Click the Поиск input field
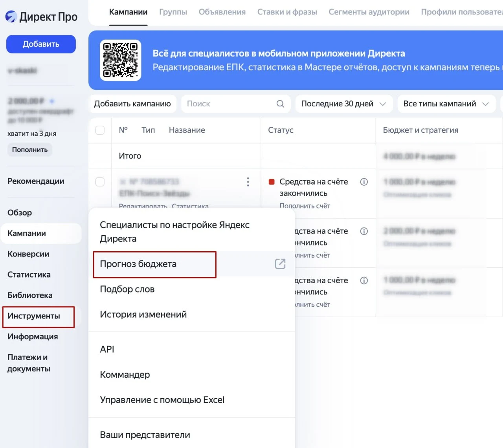 236,104
